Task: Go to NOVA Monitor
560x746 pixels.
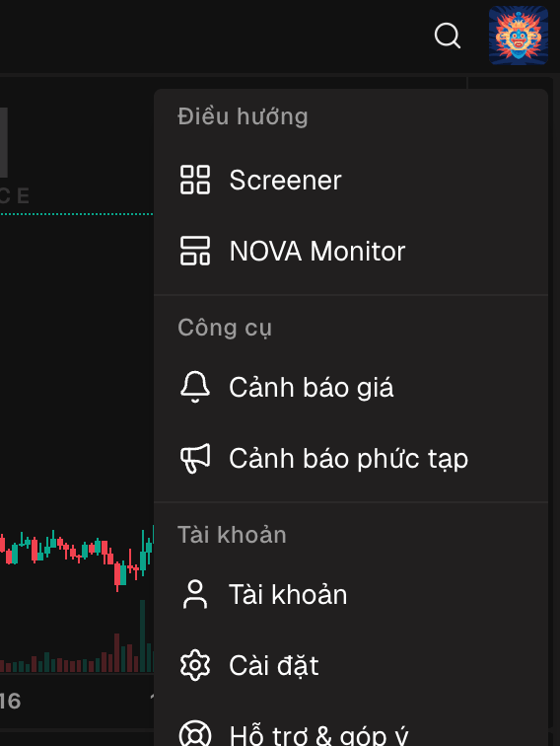Action: click(351, 251)
